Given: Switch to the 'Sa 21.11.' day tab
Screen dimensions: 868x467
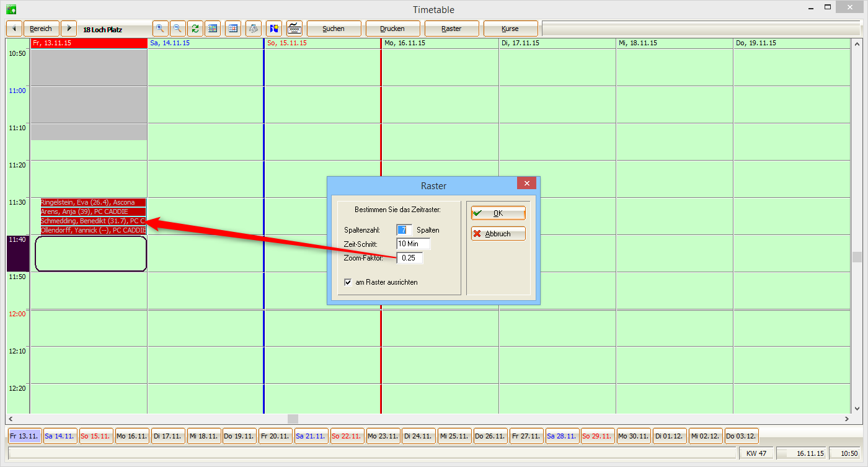Looking at the screenshot, I should [311, 436].
